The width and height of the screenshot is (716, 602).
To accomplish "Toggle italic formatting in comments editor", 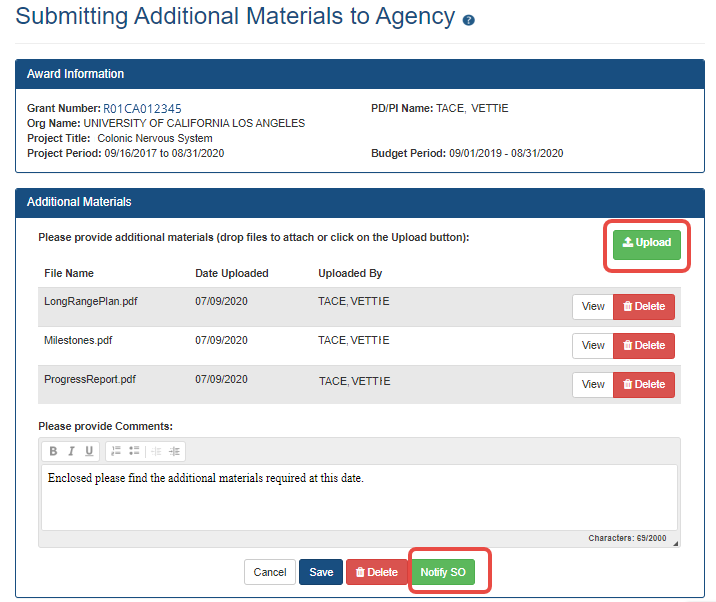I will [71, 451].
